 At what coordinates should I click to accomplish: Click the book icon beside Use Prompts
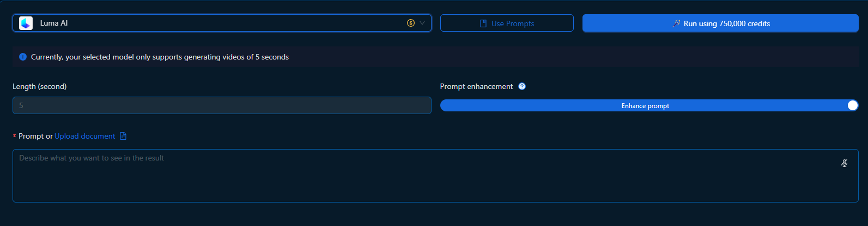tap(483, 23)
